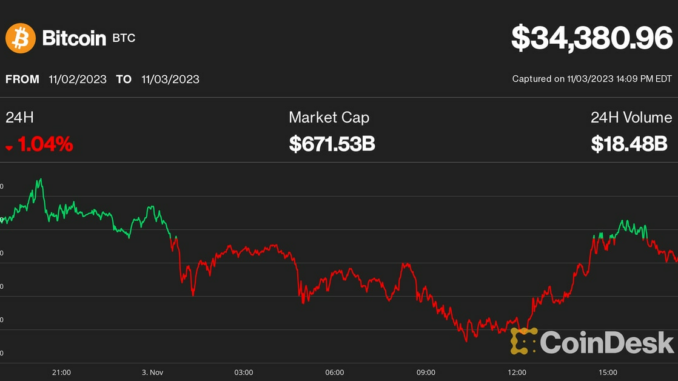Click the Market Cap value $671.53B
This screenshot has height=381, width=678.
[x=332, y=144]
